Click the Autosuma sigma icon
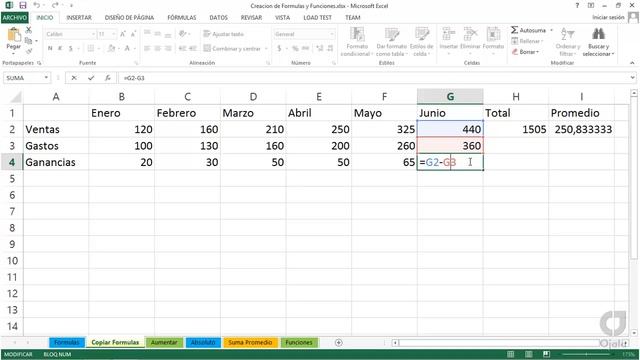 point(515,30)
